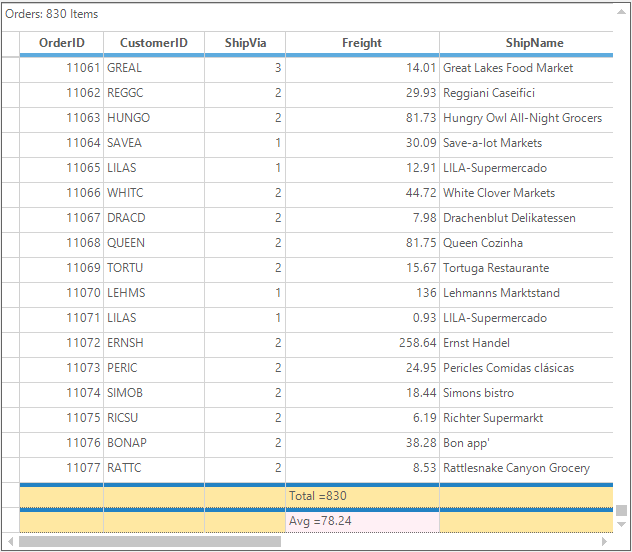Screen dimensions: 632x552
Task: Select ShipName cell Hungry Owl All-Night Grocers
Action: coord(526,120)
